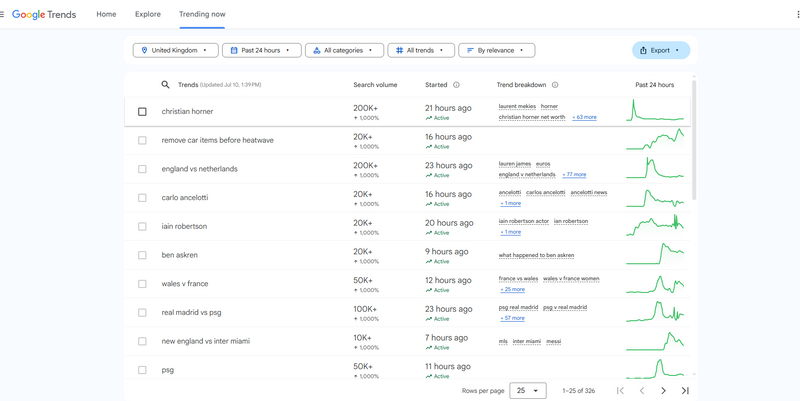Expand the All categories filter
Viewport: 800px width, 401px height.
pos(344,51)
